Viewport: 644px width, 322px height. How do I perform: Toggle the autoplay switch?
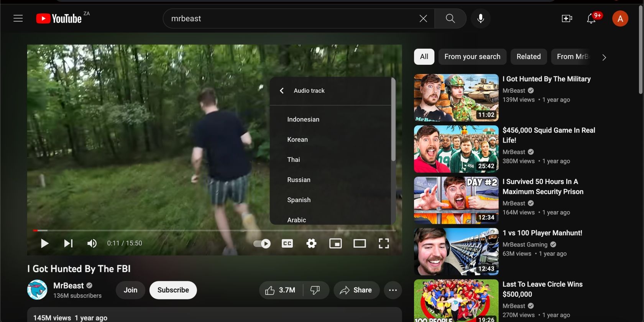[x=262, y=243]
